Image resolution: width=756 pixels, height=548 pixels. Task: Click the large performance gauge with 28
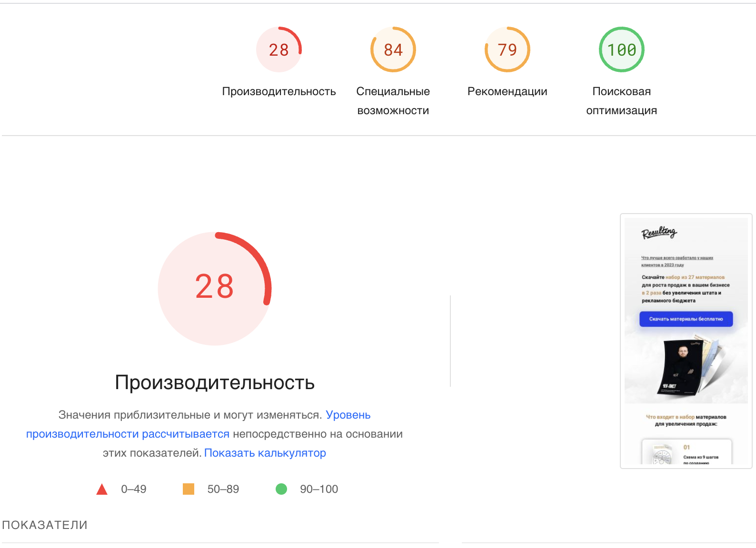point(215,288)
